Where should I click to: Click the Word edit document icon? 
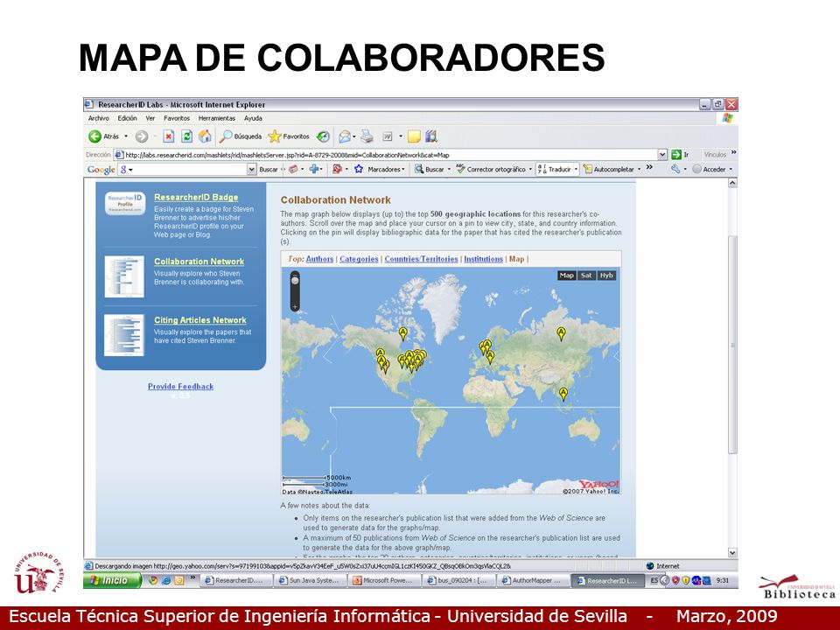tap(387, 136)
